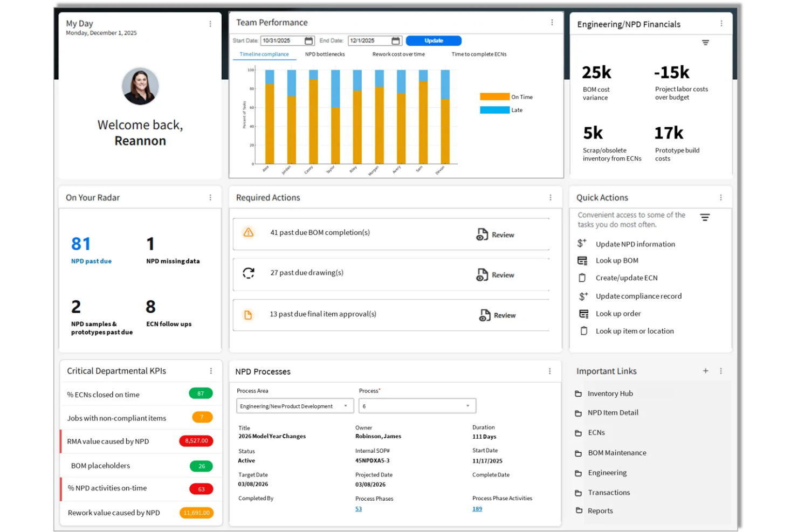Image resolution: width=798 pixels, height=532 pixels.
Task: Open Engineering/NPD Financials options menu
Action: click(x=721, y=24)
